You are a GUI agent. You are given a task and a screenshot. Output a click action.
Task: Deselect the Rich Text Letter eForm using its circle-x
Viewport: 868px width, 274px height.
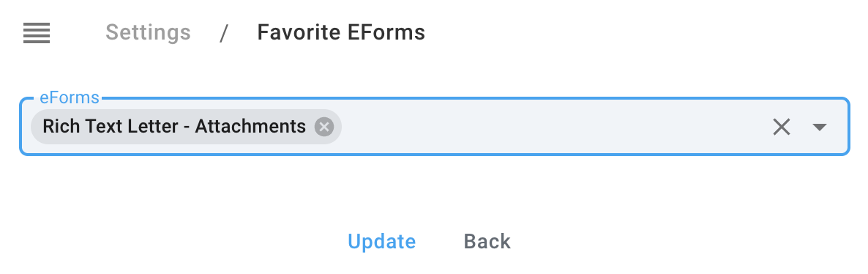(324, 127)
